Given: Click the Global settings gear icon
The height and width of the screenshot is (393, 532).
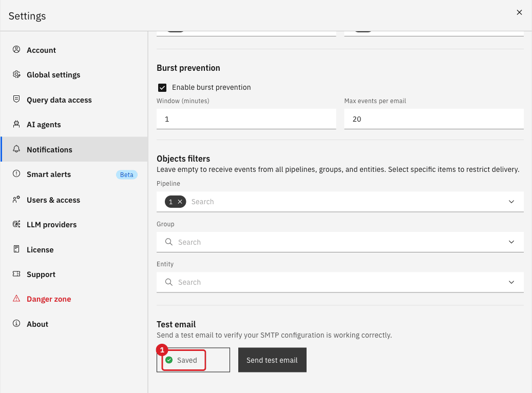Looking at the screenshot, I should tap(16, 74).
